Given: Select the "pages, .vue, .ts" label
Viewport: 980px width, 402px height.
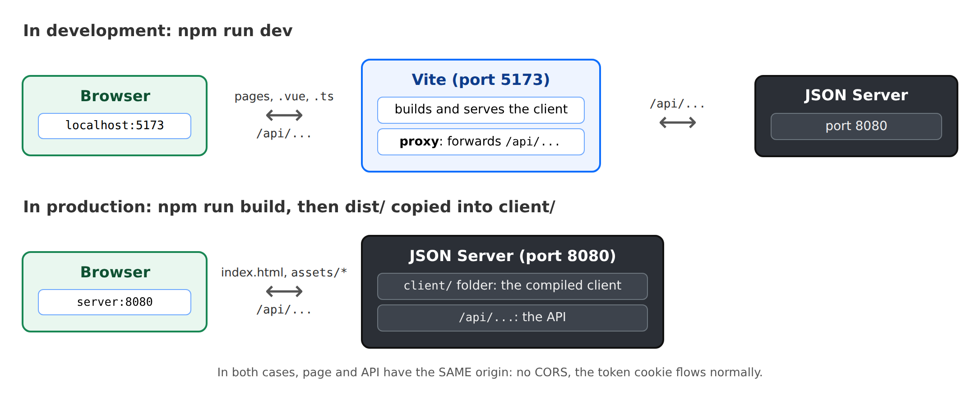Looking at the screenshot, I should (284, 97).
